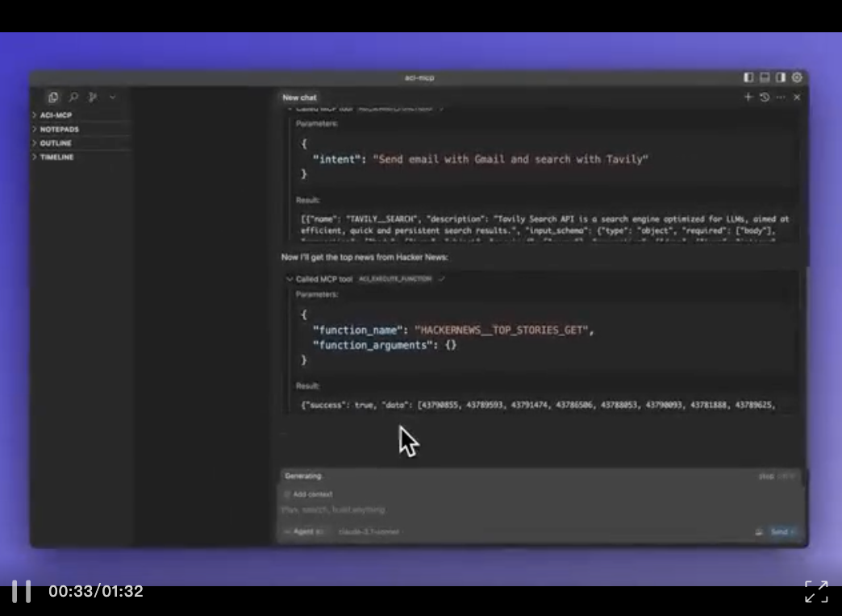Click the success true result line

click(538, 405)
